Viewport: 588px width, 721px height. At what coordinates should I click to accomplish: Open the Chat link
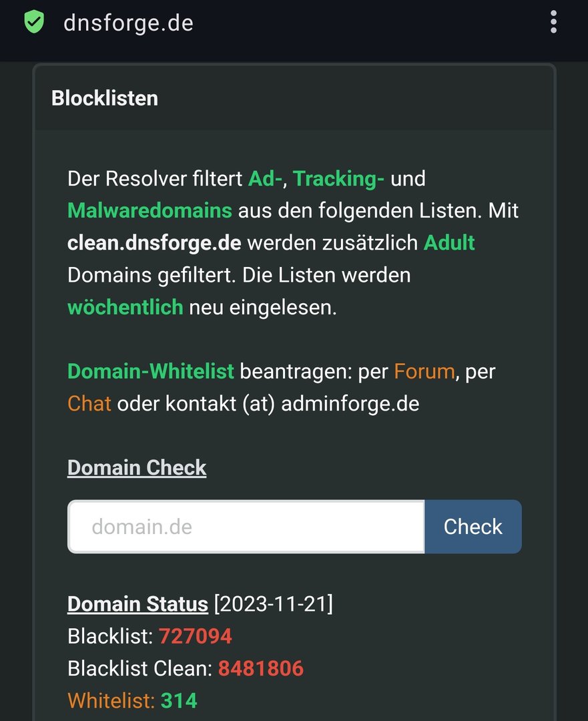coord(89,403)
